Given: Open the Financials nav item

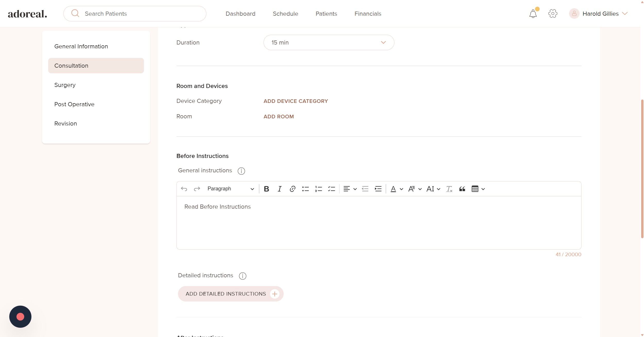Looking at the screenshot, I should 368,14.
